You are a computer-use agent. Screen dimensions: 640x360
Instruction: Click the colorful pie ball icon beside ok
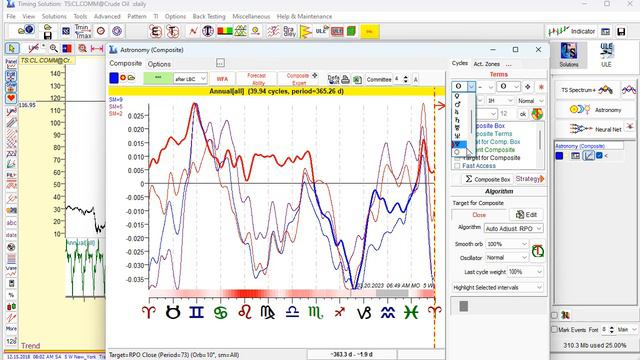[537, 114]
